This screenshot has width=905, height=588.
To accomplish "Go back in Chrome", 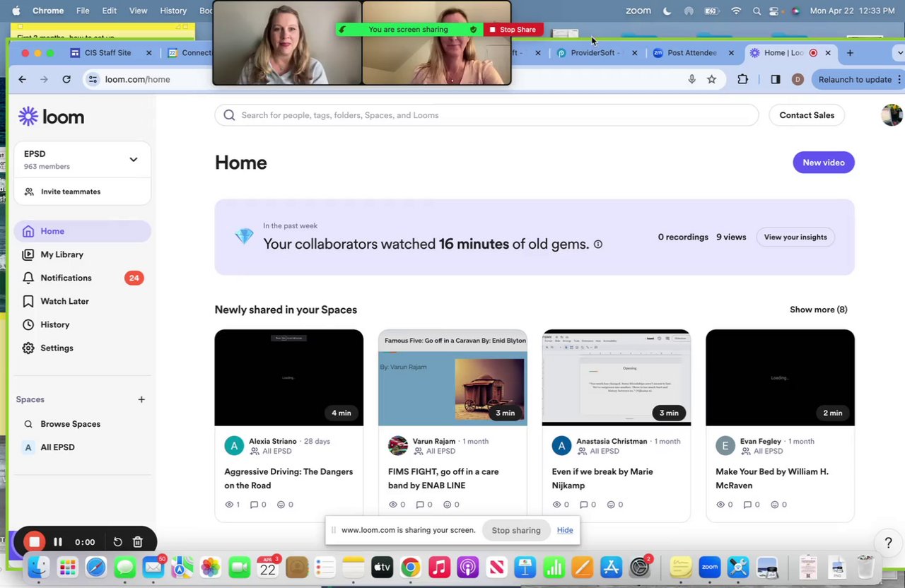I will tap(22, 79).
